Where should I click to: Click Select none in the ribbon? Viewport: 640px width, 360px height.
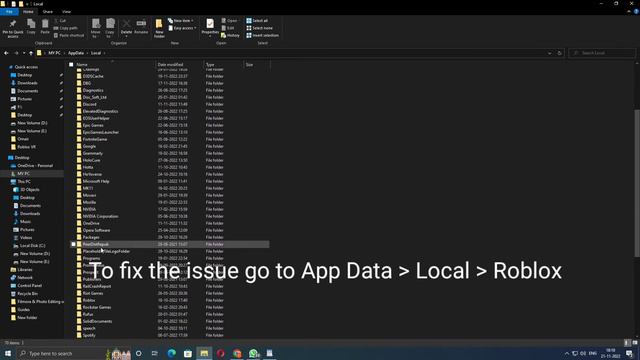[260, 28]
